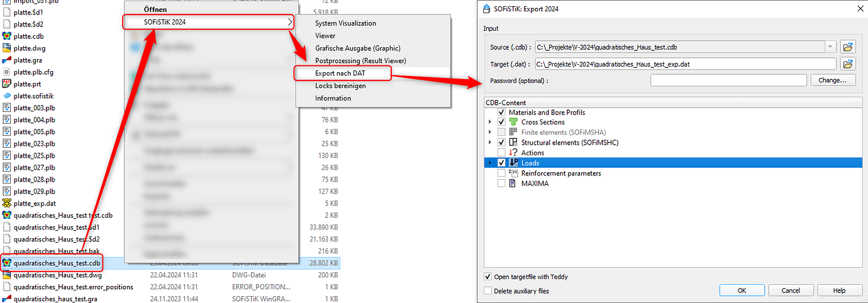Click the quadratisches_Haus_test.error_positions file icon
Screen dimensions: 868x303
point(7,287)
